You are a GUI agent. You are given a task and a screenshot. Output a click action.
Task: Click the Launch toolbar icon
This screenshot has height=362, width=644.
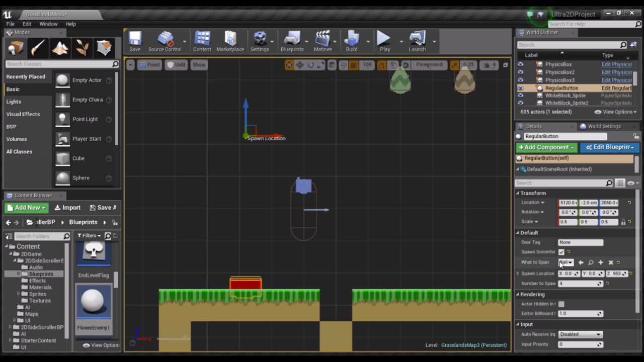[417, 41]
